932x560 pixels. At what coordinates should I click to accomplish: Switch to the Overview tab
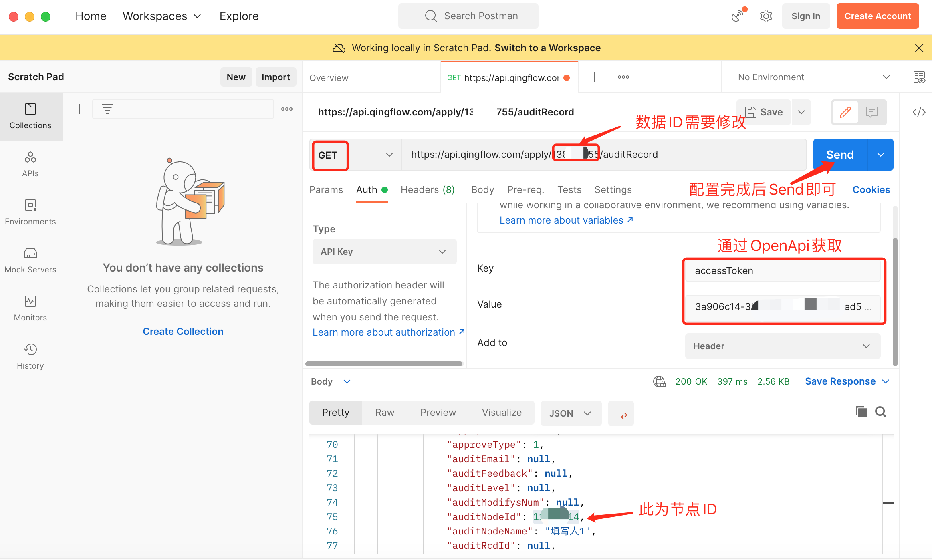pos(329,77)
